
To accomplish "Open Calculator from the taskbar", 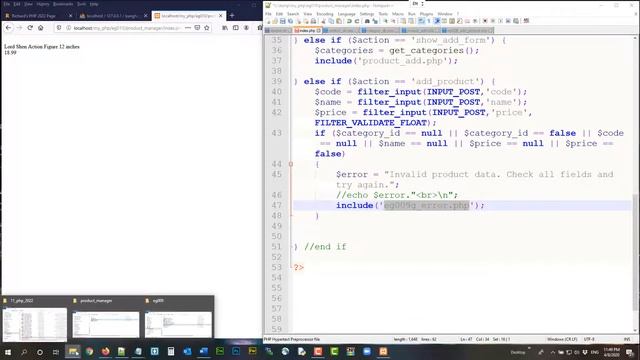I will 171,351.
